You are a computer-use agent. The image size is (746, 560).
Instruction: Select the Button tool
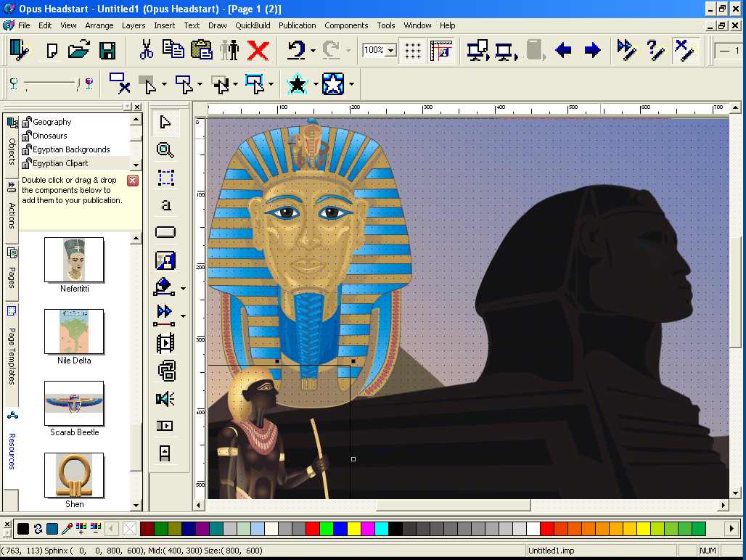[x=165, y=232]
